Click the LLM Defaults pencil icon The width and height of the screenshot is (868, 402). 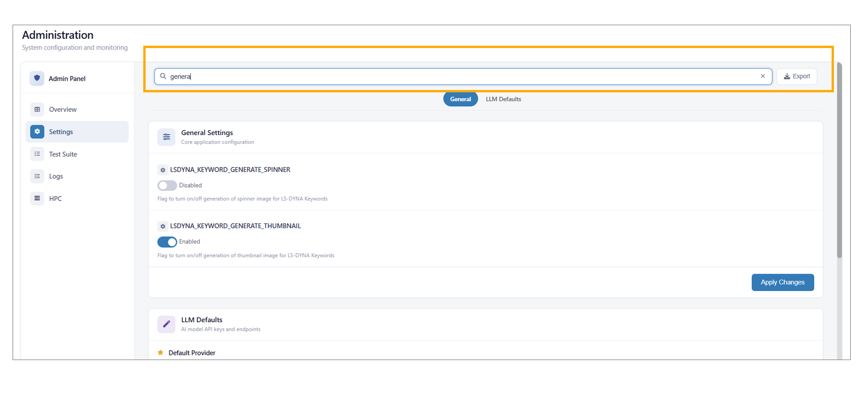(166, 324)
